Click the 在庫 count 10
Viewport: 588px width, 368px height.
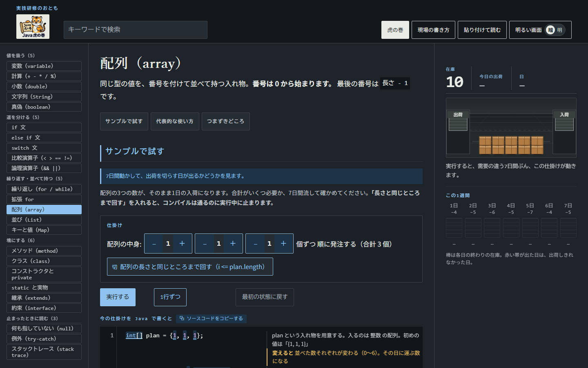pos(454,82)
